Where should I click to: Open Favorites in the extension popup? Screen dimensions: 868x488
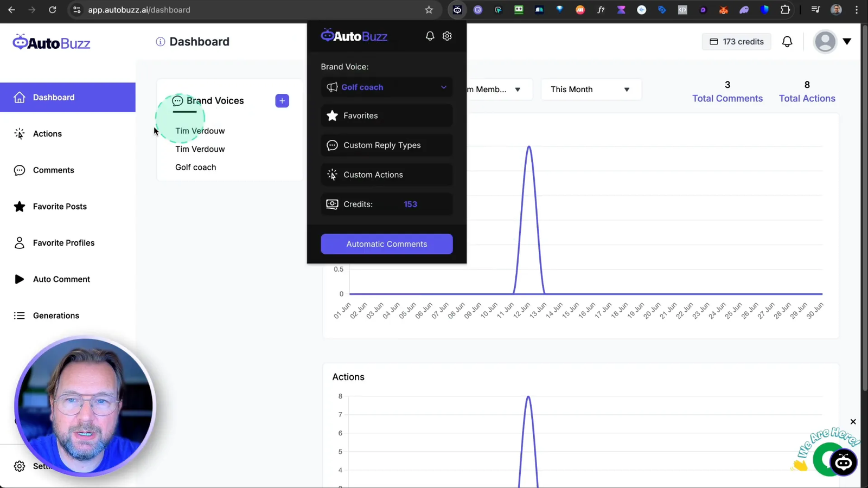[x=387, y=115]
